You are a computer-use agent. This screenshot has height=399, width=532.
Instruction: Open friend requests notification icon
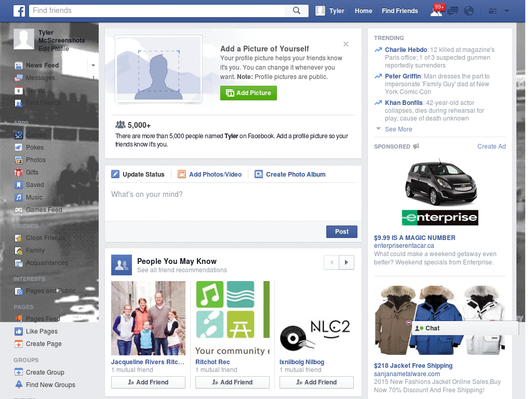click(x=436, y=11)
